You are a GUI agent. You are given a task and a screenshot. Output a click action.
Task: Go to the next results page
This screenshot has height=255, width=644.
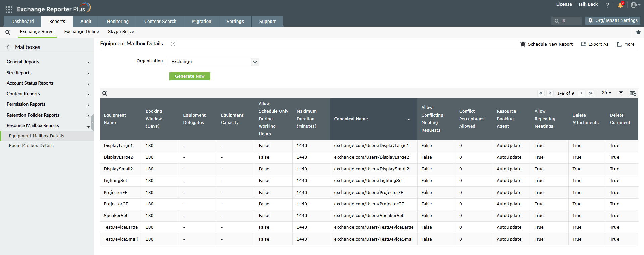click(581, 93)
